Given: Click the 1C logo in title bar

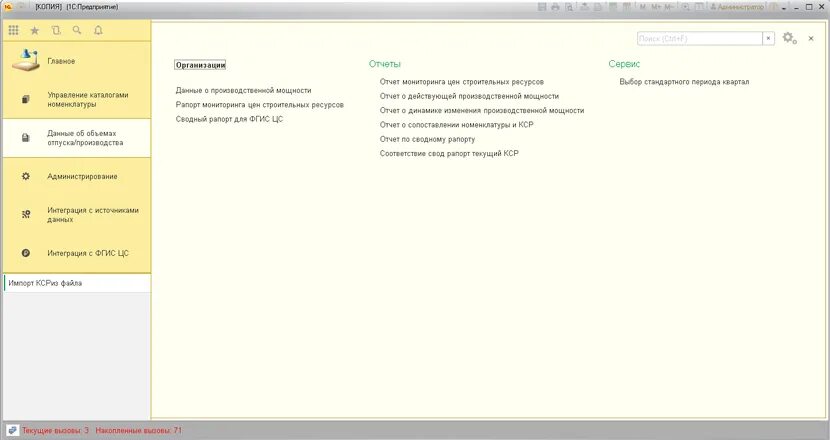Looking at the screenshot, I should pos(8,7).
